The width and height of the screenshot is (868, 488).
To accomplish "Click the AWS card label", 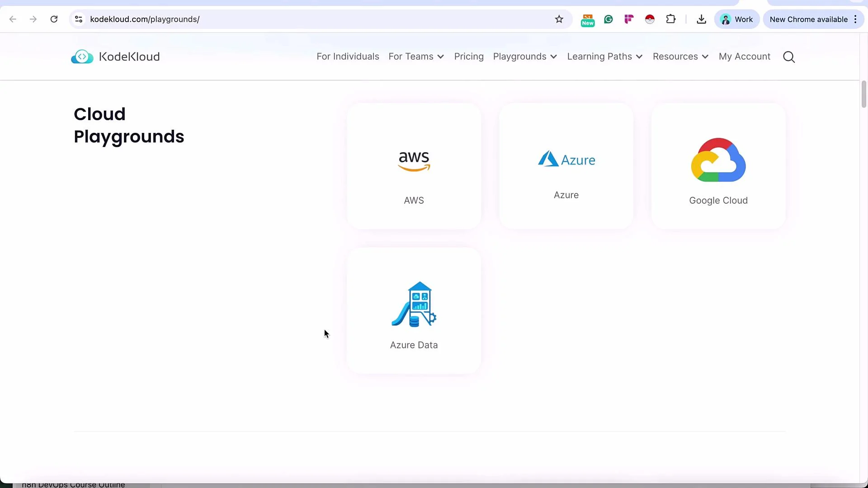I will point(414,201).
